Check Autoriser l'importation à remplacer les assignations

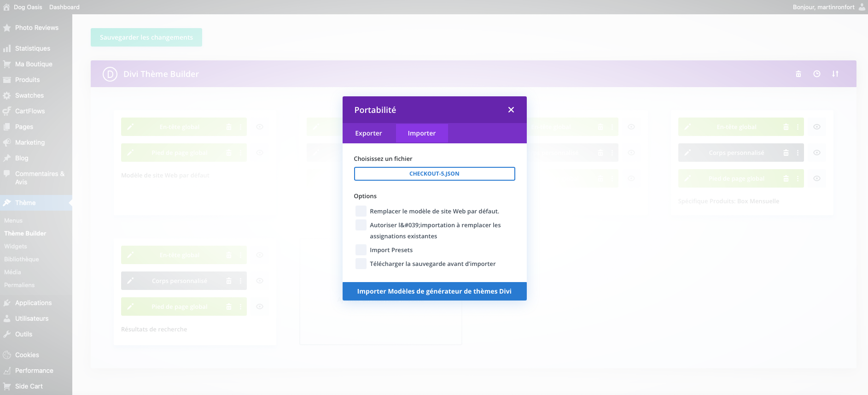(x=361, y=225)
